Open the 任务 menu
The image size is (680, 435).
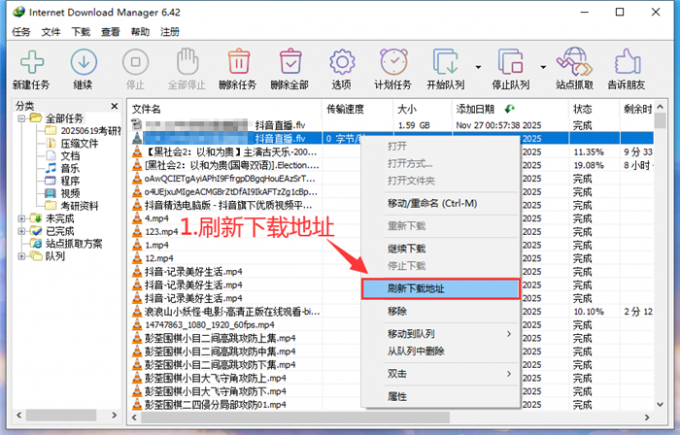(21, 32)
